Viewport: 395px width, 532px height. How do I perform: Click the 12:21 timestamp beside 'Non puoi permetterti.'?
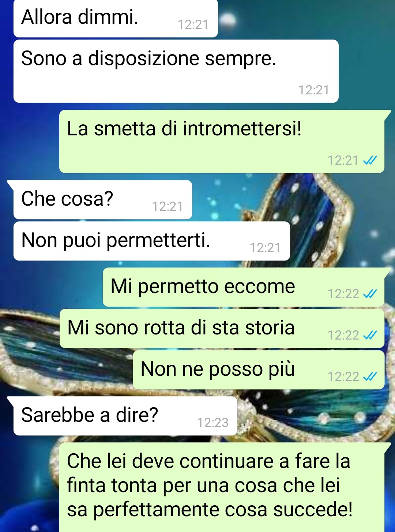[265, 248]
